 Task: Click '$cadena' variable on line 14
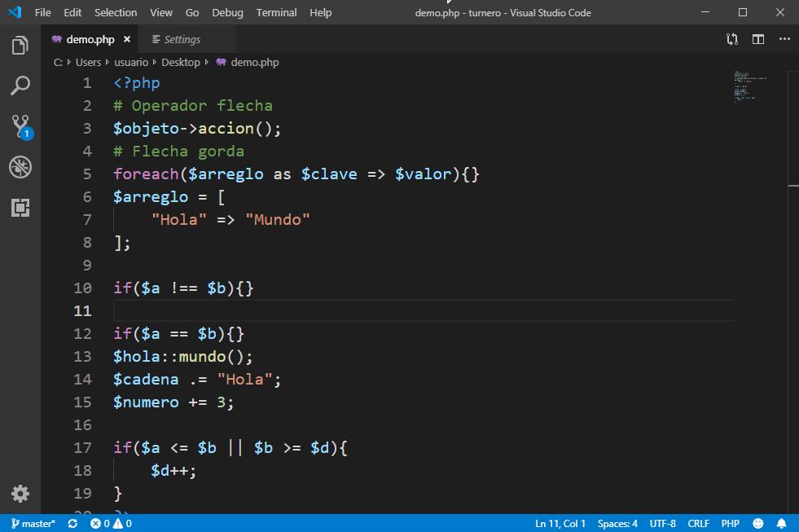click(146, 380)
